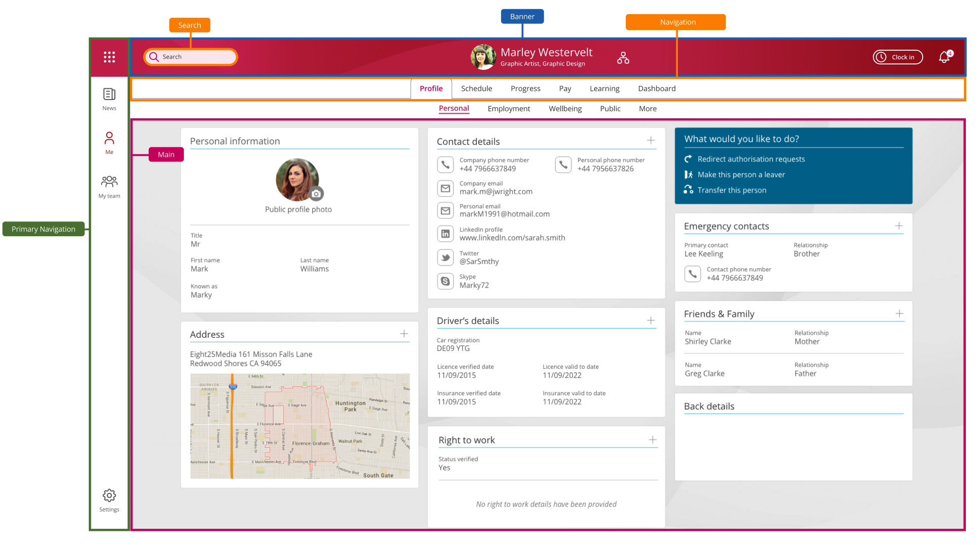The width and height of the screenshot is (980, 545).
Task: Click Transfer this person link
Action: point(732,190)
